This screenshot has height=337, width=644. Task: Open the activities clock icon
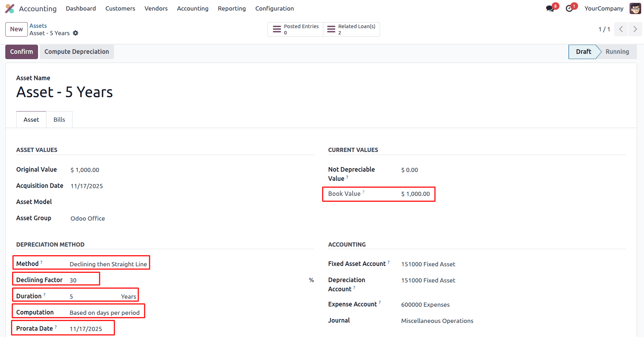pyautogui.click(x=569, y=8)
